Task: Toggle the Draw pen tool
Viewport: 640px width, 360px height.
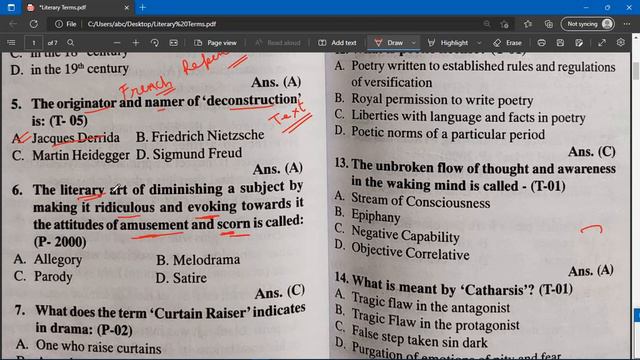Action: [389, 42]
